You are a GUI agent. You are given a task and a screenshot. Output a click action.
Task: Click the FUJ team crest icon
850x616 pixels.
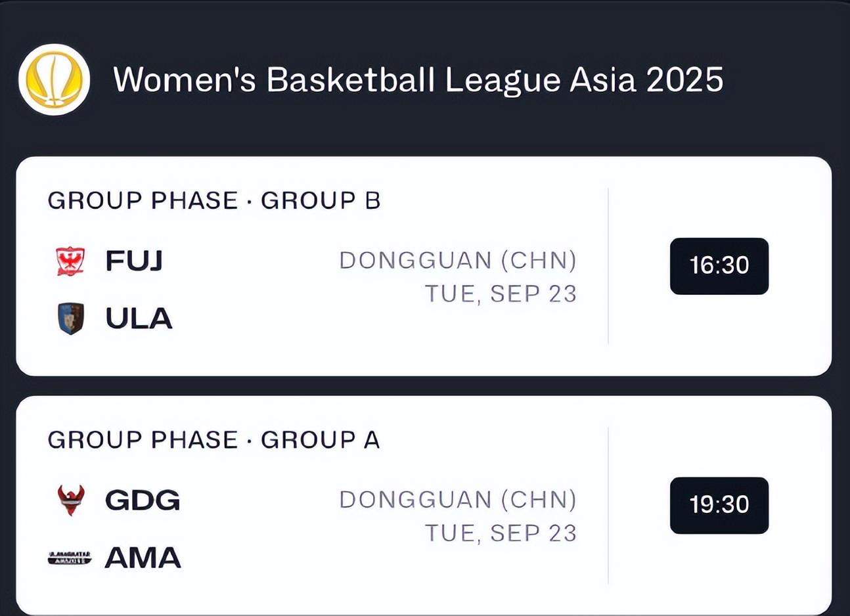(x=70, y=261)
